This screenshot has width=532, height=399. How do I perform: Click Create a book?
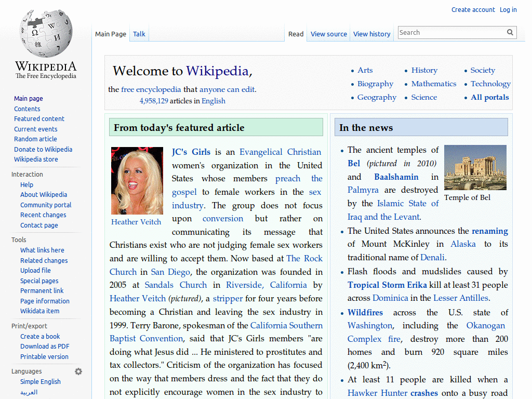tap(40, 336)
